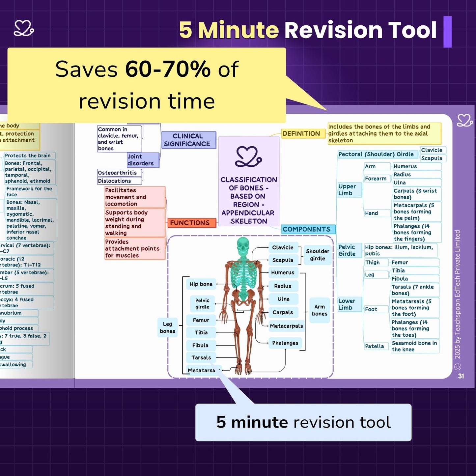Screen dimensions: 476x476
Task: Click the purple bar next to the title
Action: [447, 32]
